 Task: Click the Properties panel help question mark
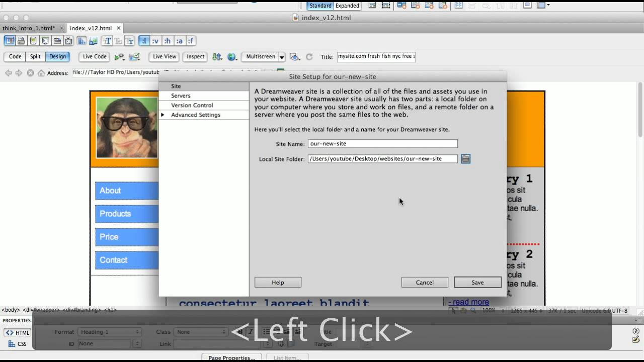(x=636, y=331)
